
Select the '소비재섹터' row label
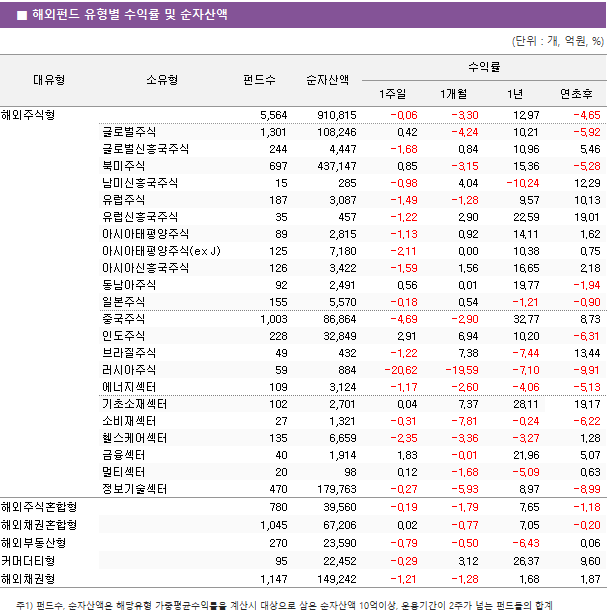pyautogui.click(x=129, y=421)
